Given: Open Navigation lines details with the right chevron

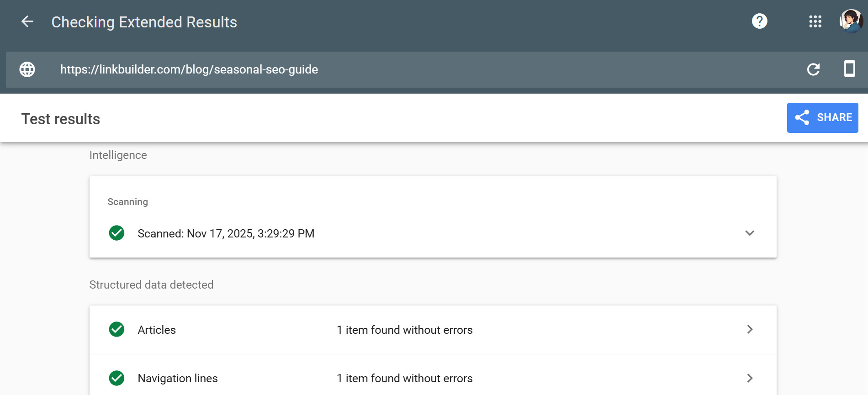Looking at the screenshot, I should pos(750,378).
